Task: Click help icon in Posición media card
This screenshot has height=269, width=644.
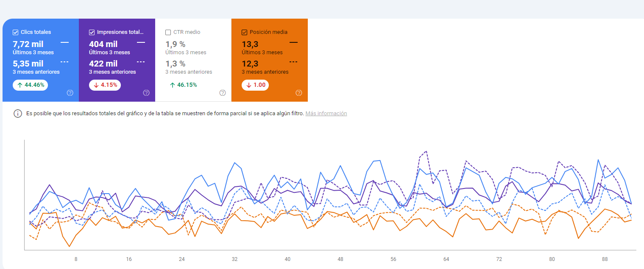Action: pyautogui.click(x=299, y=93)
